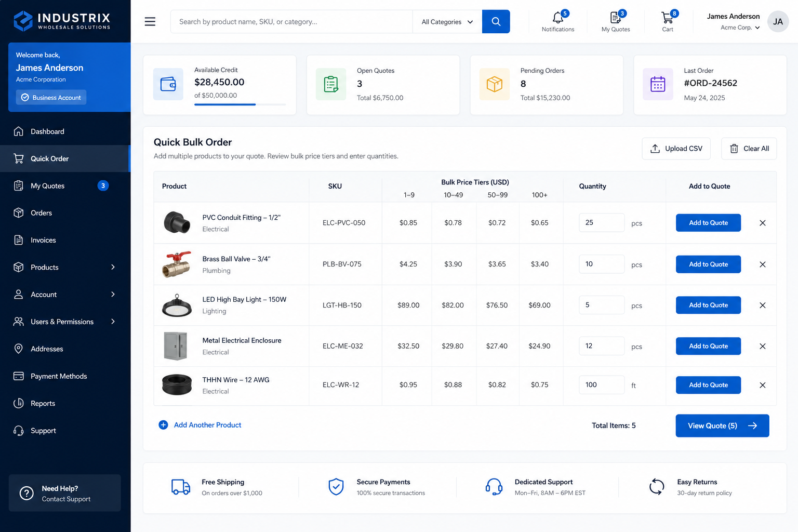The image size is (798, 532).
Task: Click the $69.00 price for LED light
Action: tap(539, 305)
